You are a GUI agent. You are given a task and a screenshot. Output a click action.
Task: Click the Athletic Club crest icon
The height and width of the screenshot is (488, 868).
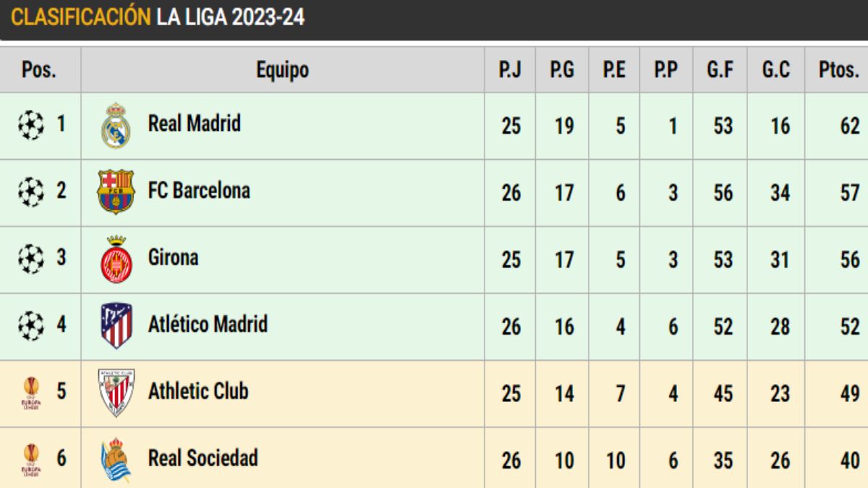pos(116,393)
